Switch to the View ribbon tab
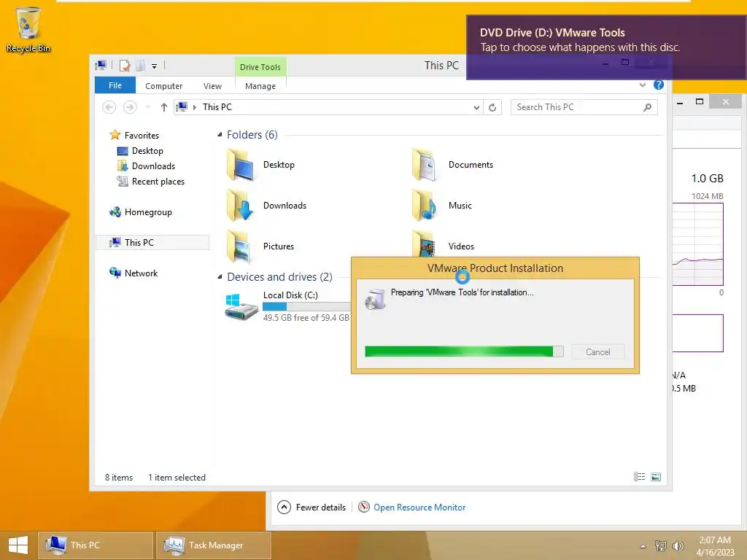The height and width of the screenshot is (560, 747). click(212, 86)
